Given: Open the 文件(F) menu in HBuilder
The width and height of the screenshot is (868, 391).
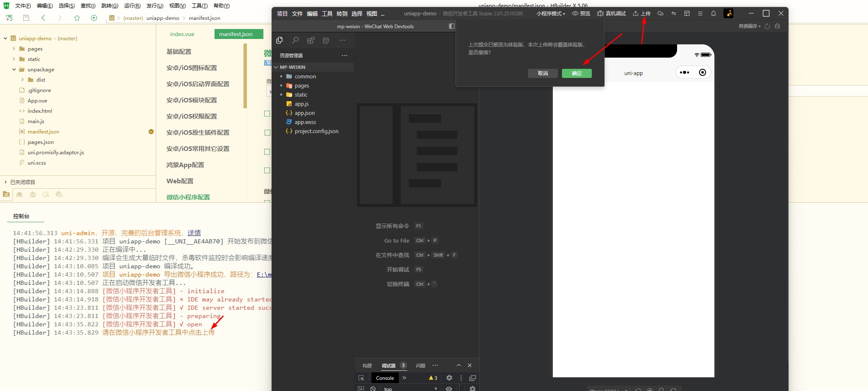Looking at the screenshot, I should [23, 5].
